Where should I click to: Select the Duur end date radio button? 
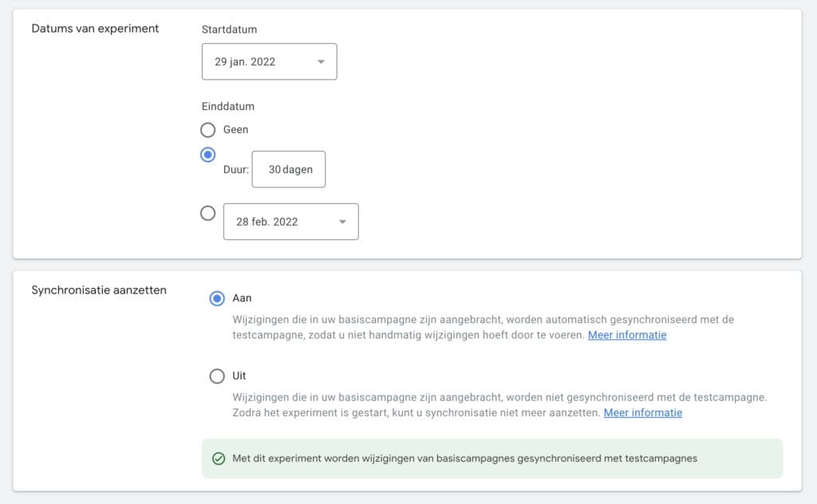point(208,155)
